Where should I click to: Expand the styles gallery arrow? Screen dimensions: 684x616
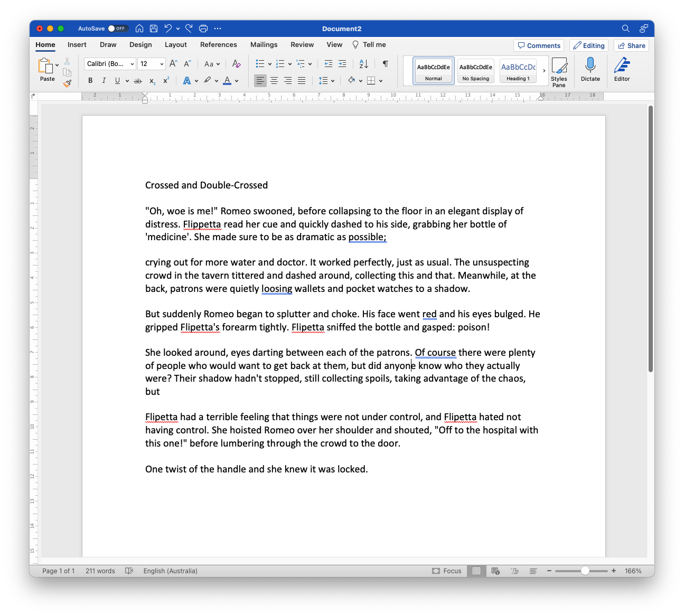544,71
